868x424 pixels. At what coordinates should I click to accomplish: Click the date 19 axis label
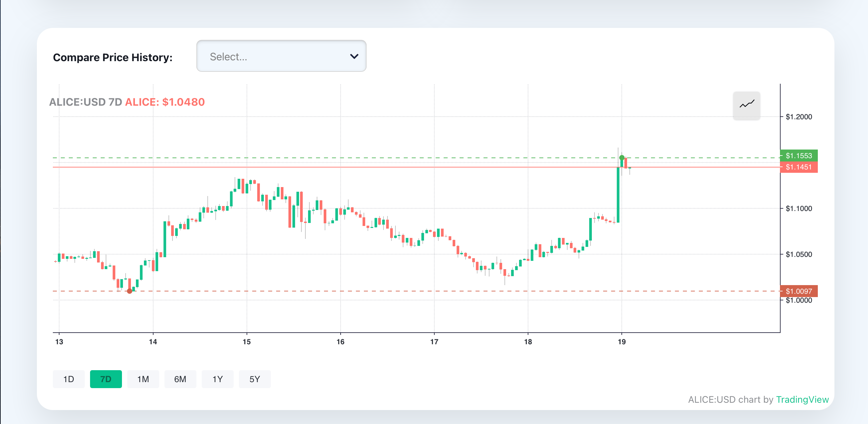(x=621, y=342)
